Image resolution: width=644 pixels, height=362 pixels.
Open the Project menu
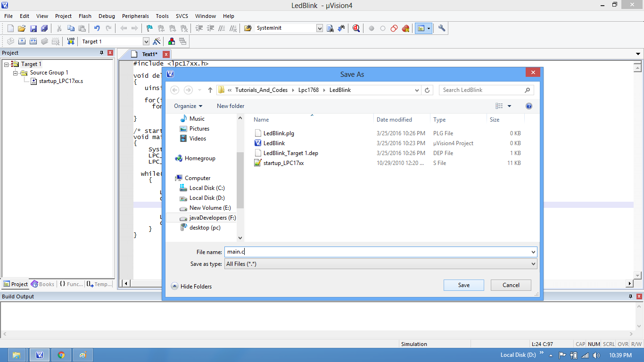[64, 16]
